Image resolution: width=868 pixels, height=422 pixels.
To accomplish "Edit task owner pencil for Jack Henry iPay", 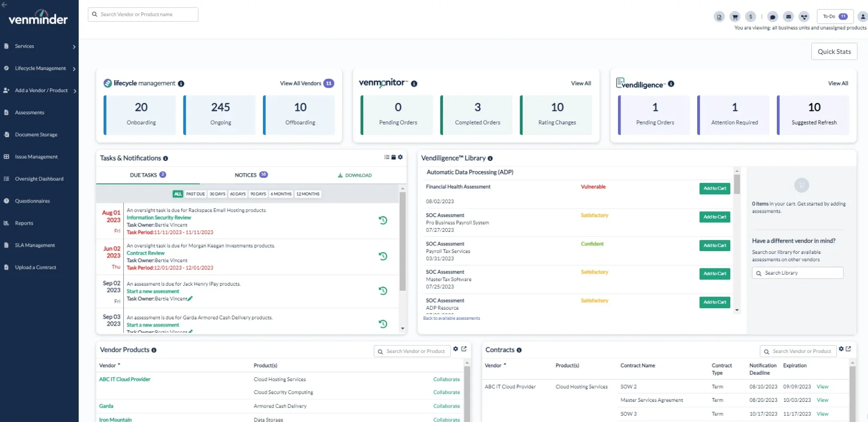I will pyautogui.click(x=190, y=299).
